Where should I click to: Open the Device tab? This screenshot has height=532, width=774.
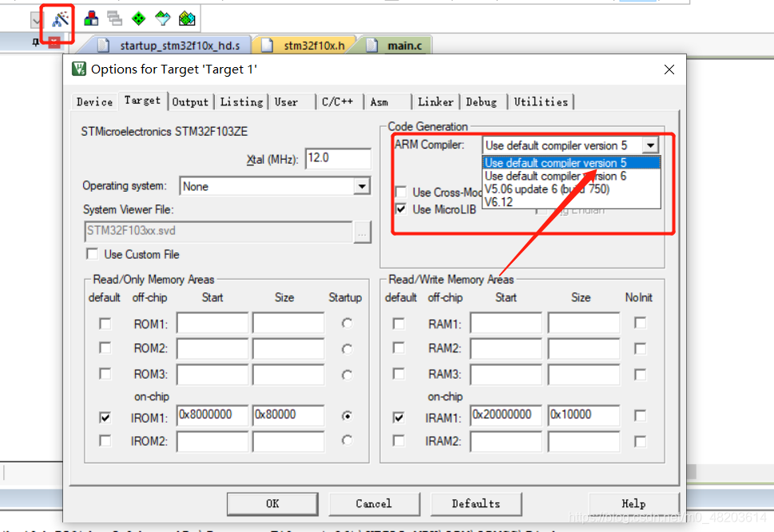pyautogui.click(x=94, y=101)
